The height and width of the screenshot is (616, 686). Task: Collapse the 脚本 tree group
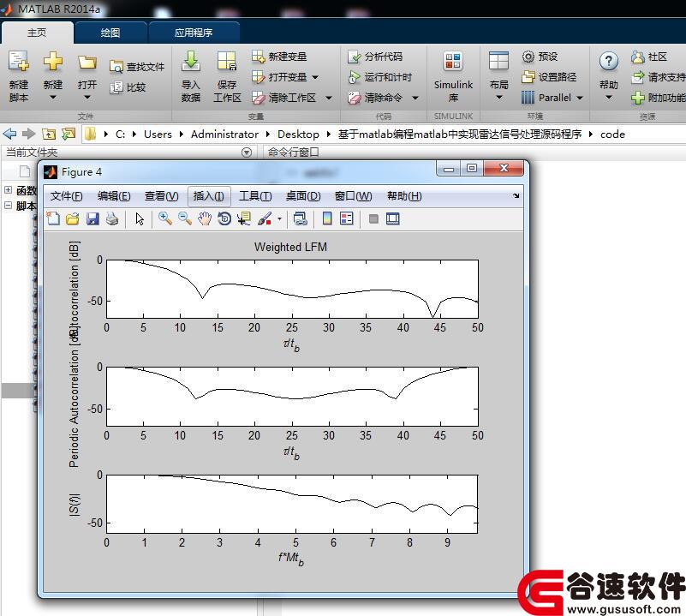(9, 205)
